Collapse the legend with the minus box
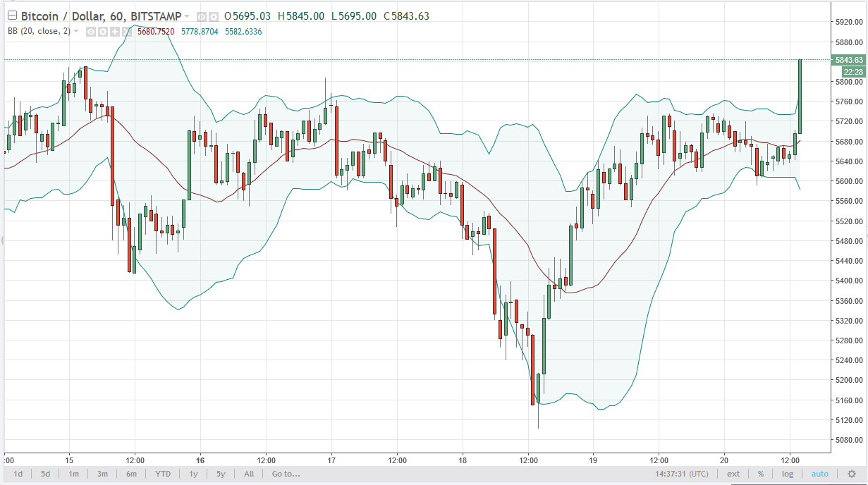Image resolution: width=868 pixels, height=485 pixels. pyautogui.click(x=11, y=16)
